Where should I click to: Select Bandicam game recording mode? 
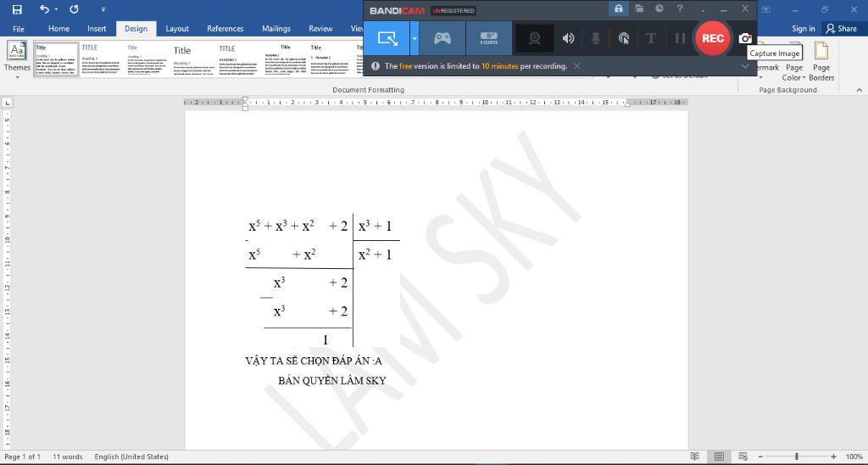pos(442,38)
